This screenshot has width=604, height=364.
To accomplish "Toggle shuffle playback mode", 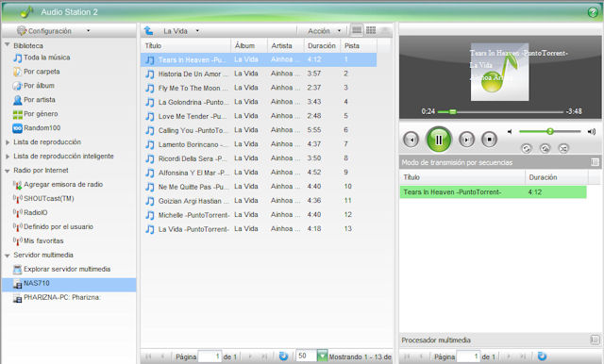I will [563, 148].
